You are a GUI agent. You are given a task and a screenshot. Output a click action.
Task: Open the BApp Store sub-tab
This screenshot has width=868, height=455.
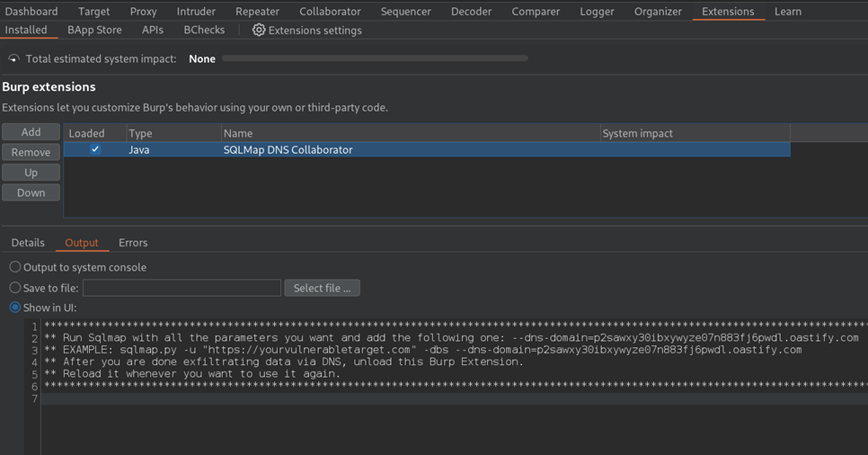point(94,30)
